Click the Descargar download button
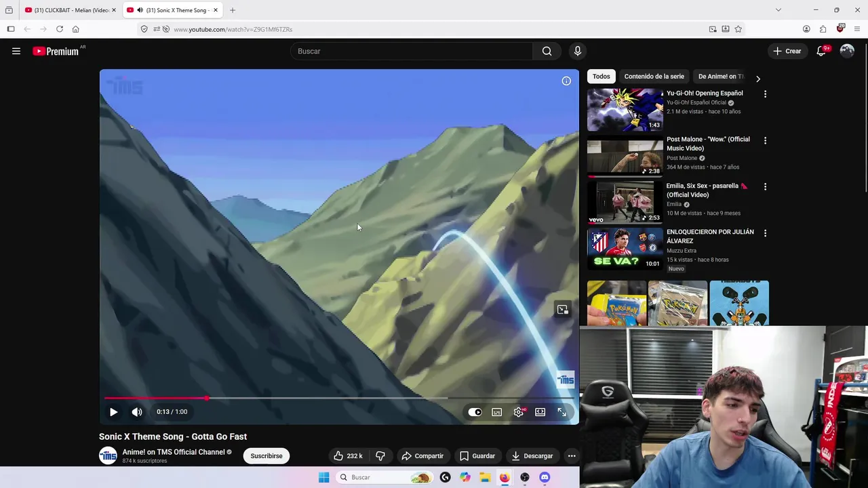This screenshot has width=868, height=488. point(532,456)
